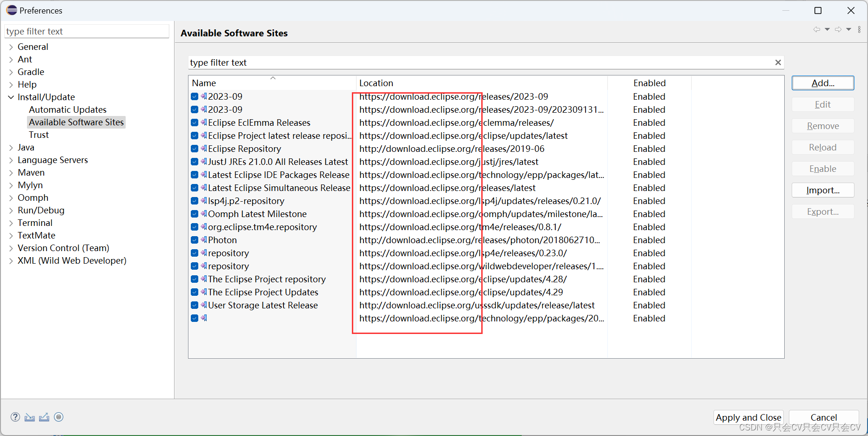
Task: Uncheck the Eclipse Repository site checkbox
Action: coord(195,149)
